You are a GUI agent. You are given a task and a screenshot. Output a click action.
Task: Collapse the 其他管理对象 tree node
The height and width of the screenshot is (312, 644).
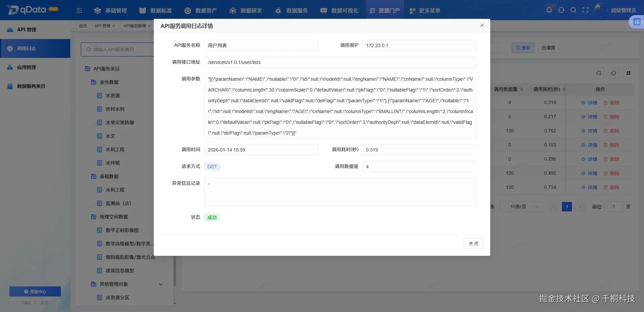pos(161,284)
